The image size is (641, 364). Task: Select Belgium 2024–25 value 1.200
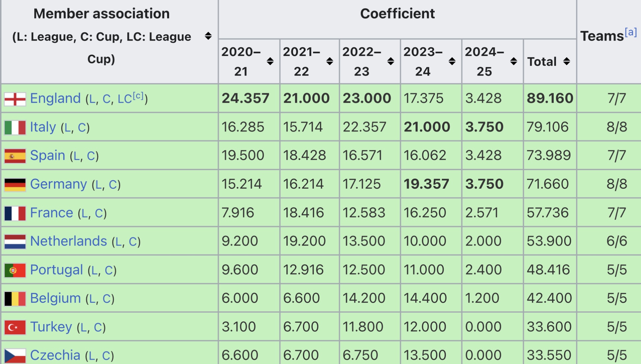coord(482,298)
